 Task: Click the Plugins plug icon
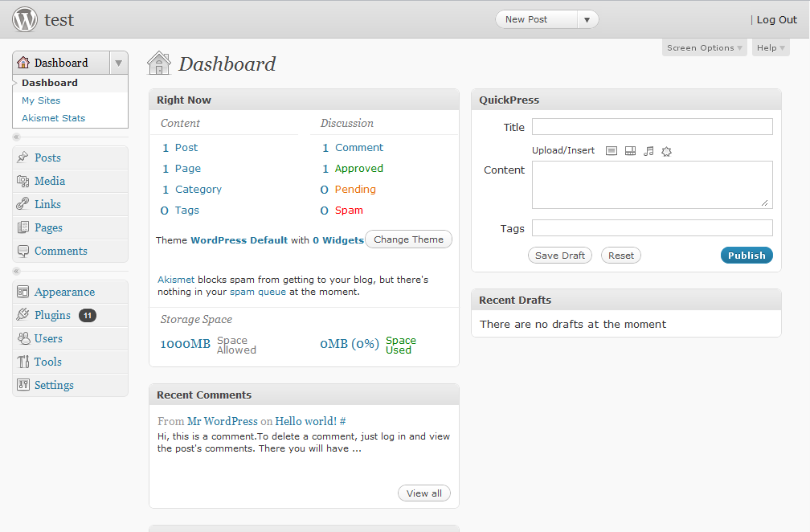tap(22, 314)
